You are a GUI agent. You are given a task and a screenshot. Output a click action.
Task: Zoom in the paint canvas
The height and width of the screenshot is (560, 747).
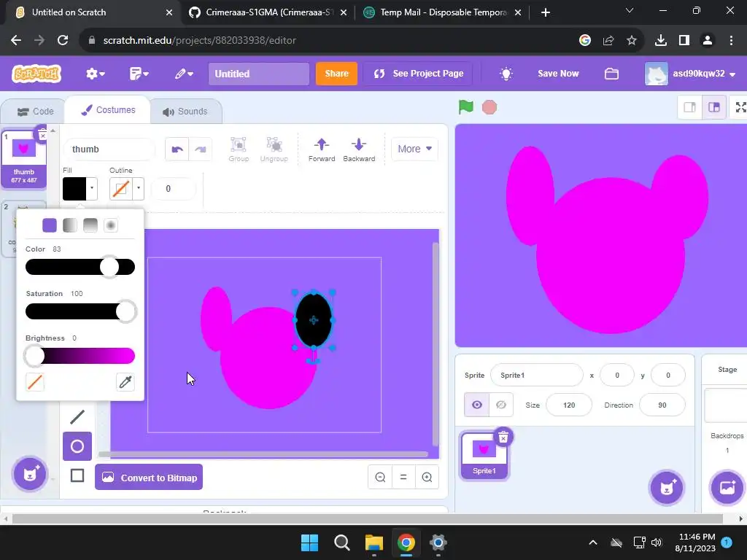[x=427, y=477]
